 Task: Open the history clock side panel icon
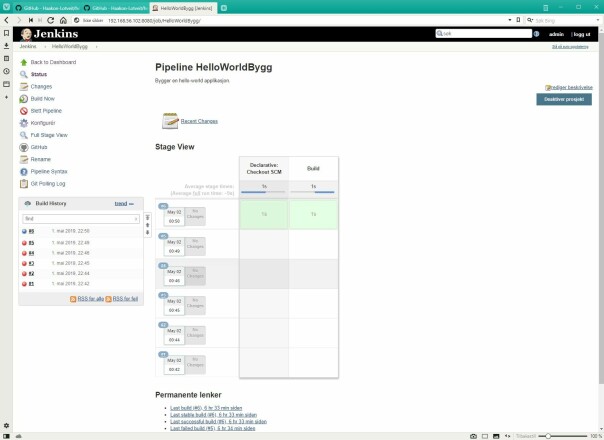point(7,71)
